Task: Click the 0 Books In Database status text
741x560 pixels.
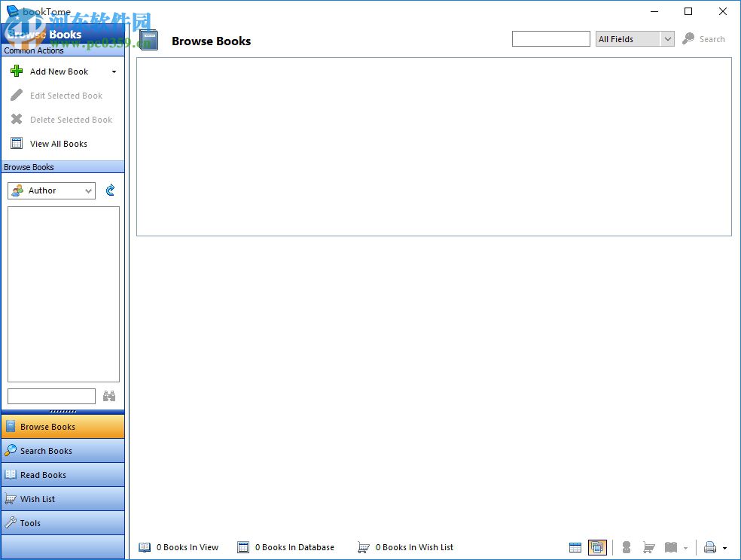Action: pyautogui.click(x=294, y=547)
